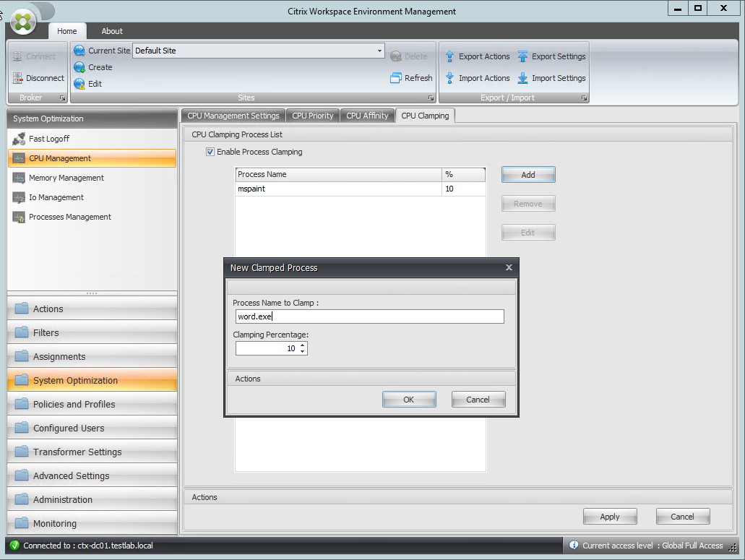Click the Filters folder icon
The width and height of the screenshot is (745, 560).
click(22, 332)
